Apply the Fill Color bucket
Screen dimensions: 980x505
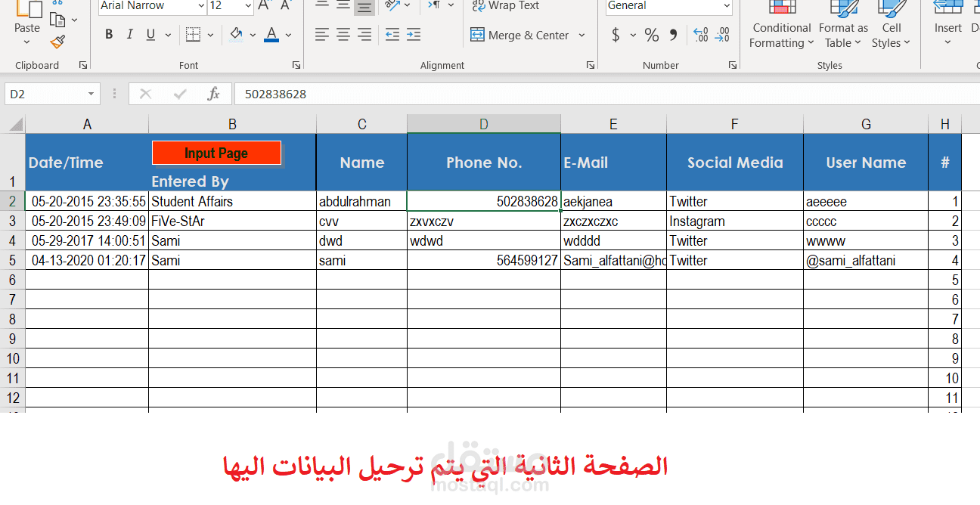236,35
